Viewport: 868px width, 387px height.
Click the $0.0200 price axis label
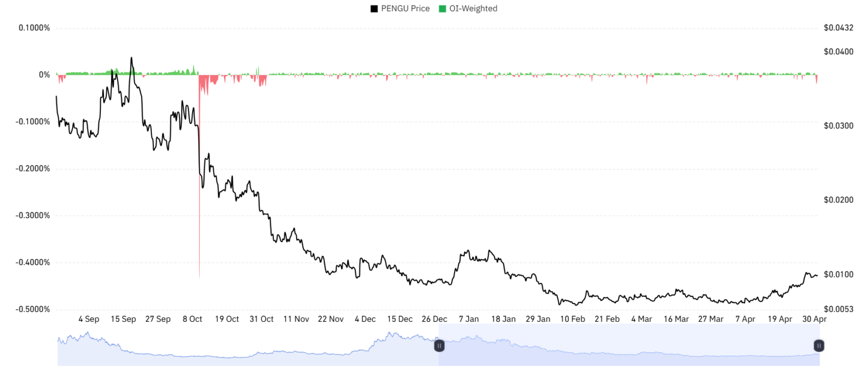tap(838, 200)
